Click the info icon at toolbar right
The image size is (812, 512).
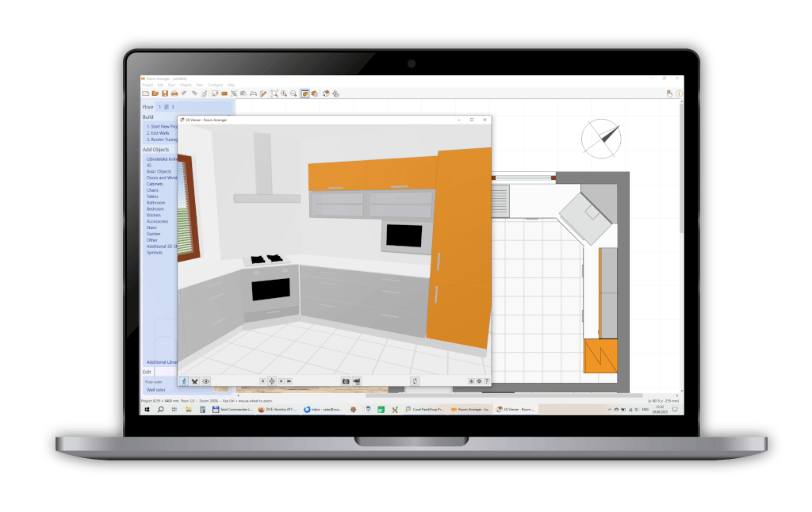click(x=678, y=94)
